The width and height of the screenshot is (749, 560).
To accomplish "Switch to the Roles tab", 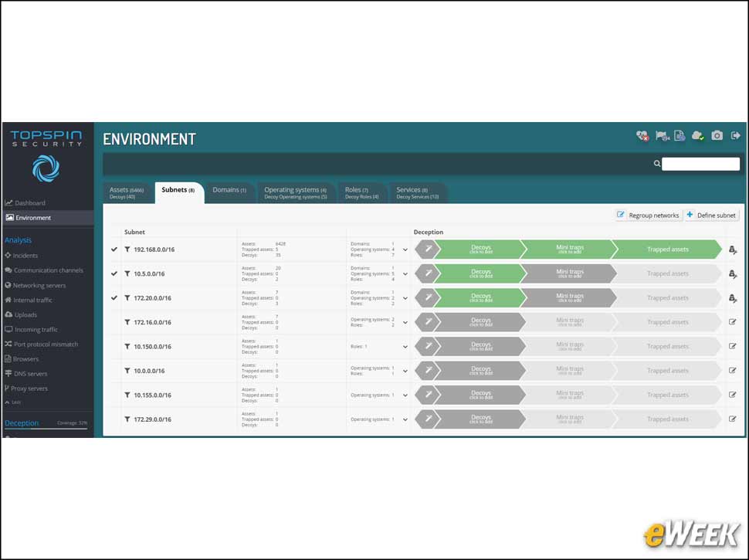I will point(361,192).
